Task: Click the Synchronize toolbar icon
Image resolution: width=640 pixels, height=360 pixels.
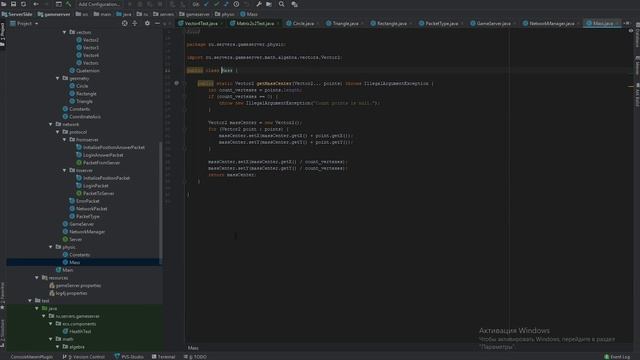Action: click(x=23, y=4)
